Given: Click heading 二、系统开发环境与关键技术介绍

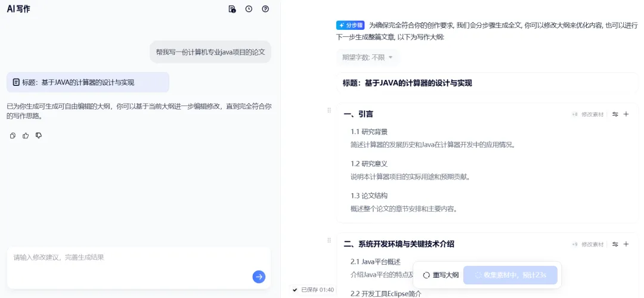Looking at the screenshot, I should (x=399, y=244).
